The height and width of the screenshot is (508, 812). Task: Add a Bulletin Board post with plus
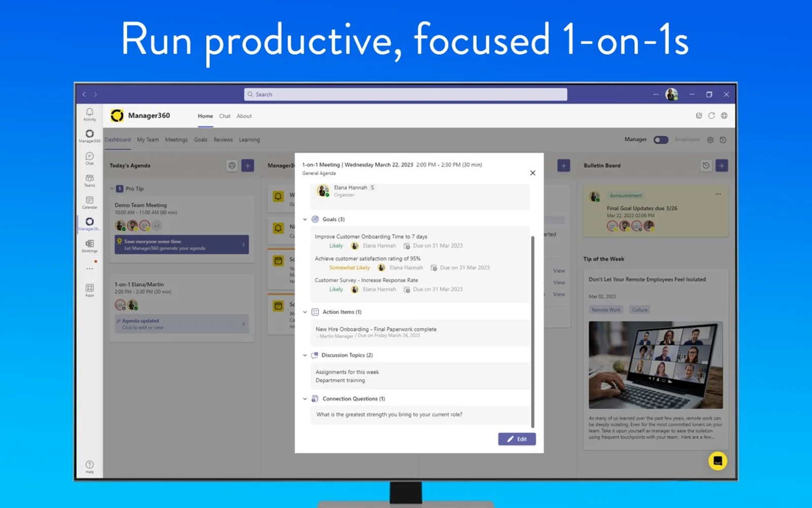point(722,166)
